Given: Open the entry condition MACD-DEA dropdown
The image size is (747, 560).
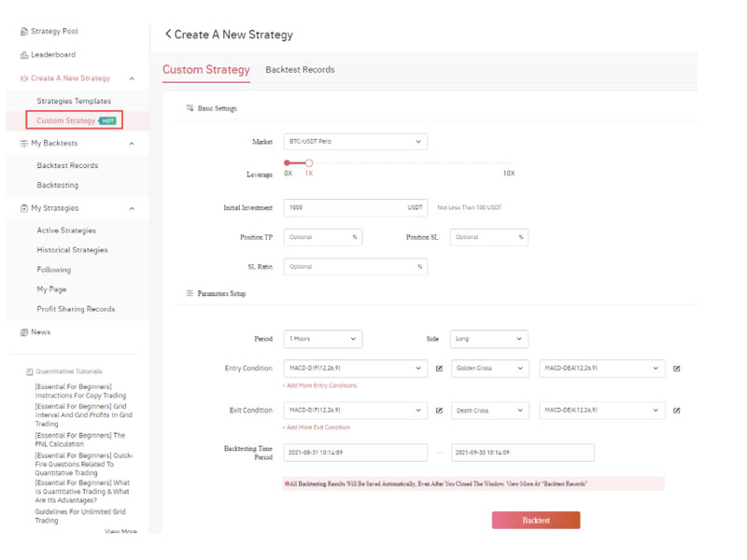Looking at the screenshot, I should point(602,368).
